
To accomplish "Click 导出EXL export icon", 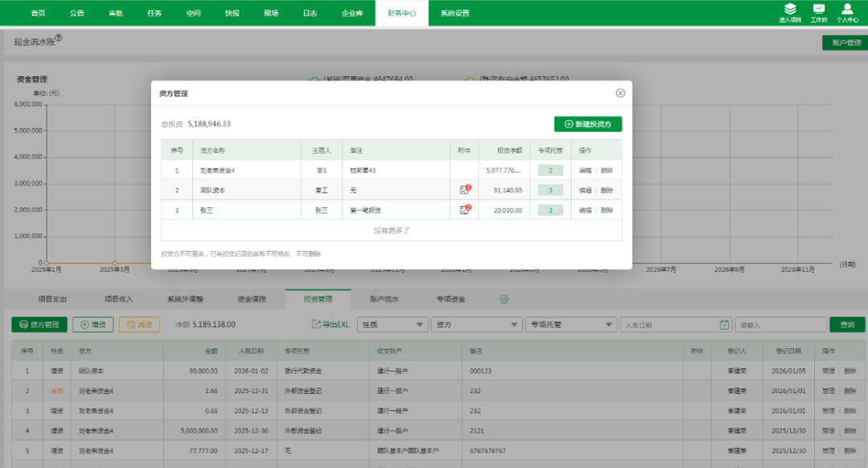I will (317, 325).
